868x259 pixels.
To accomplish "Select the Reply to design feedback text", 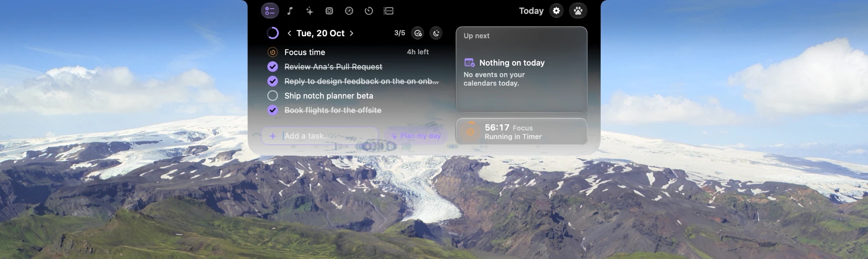I will tap(362, 81).
